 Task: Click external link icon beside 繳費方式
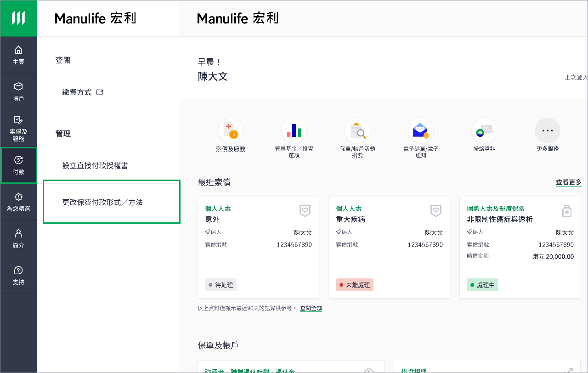tap(100, 92)
